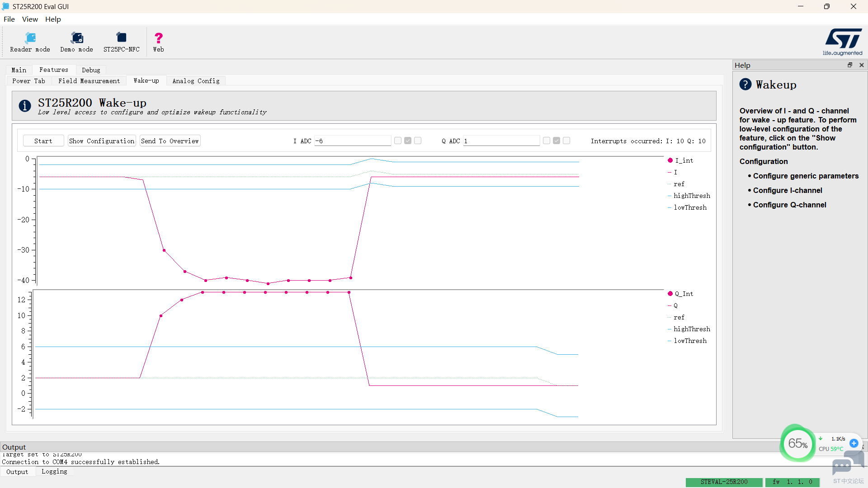Viewport: 868px width, 488px height.
Task: Click Show Configuration button
Action: [x=102, y=141]
